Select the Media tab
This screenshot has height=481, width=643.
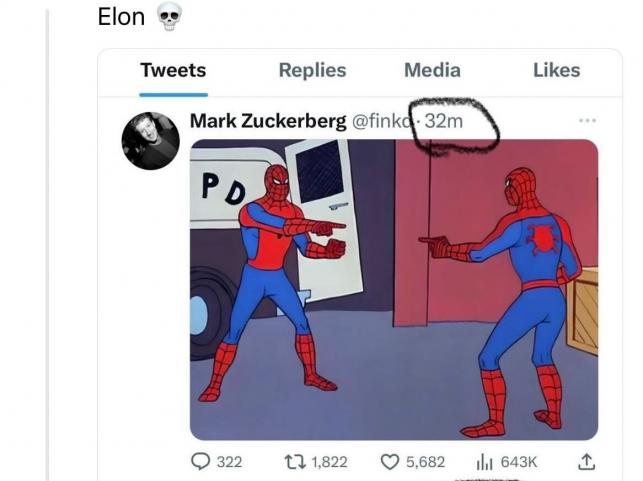[x=432, y=70]
